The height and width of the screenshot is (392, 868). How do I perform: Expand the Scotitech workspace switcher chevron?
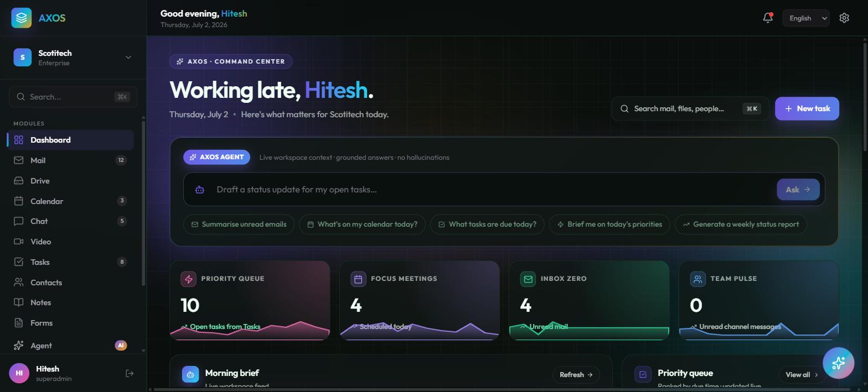click(128, 58)
